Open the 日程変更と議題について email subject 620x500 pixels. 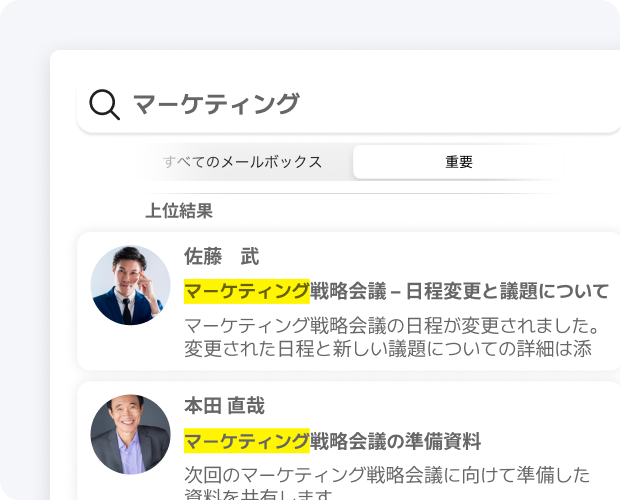pyautogui.click(x=459, y=291)
